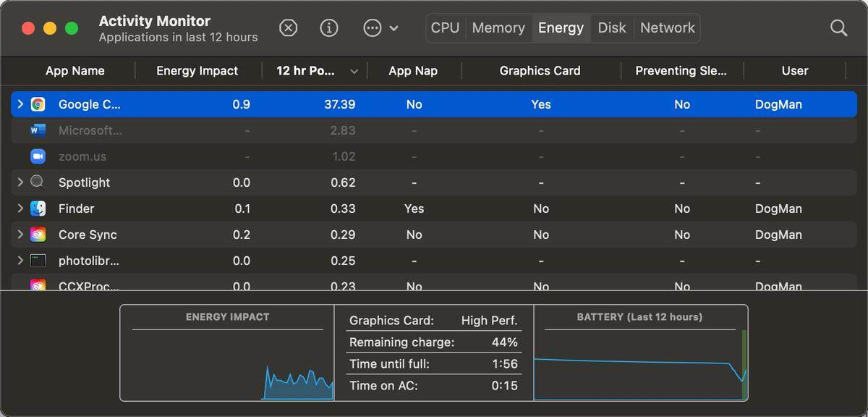Sort by the App Nap column header
The width and height of the screenshot is (868, 417).
(x=413, y=71)
